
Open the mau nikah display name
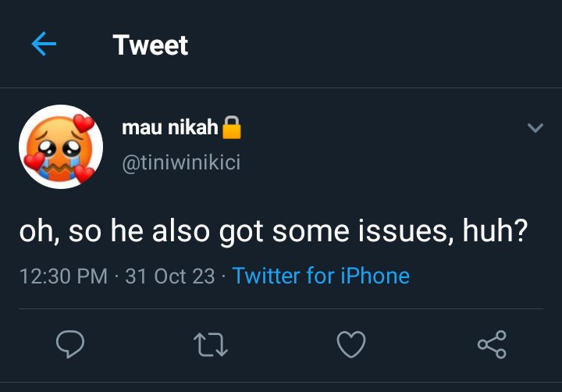coord(170,127)
